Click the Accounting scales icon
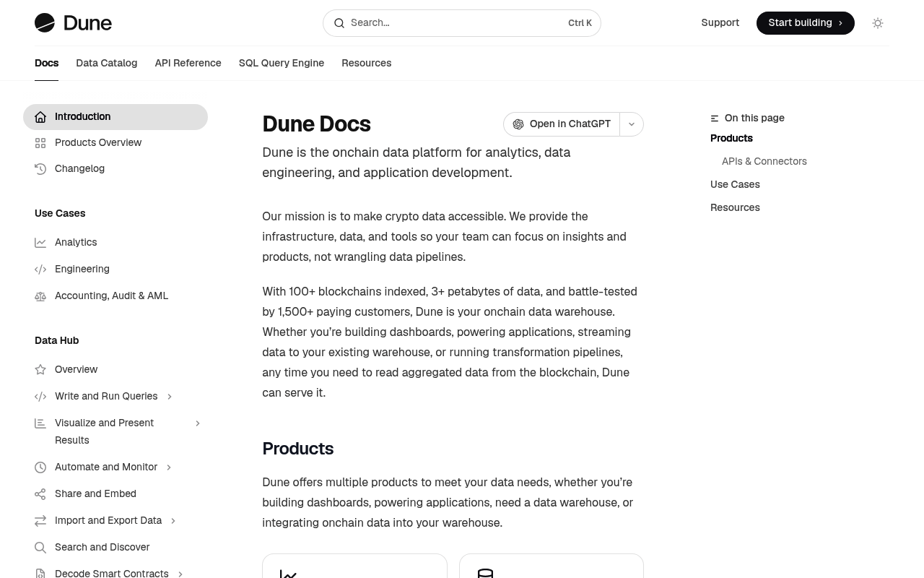924x578 pixels. tap(40, 296)
